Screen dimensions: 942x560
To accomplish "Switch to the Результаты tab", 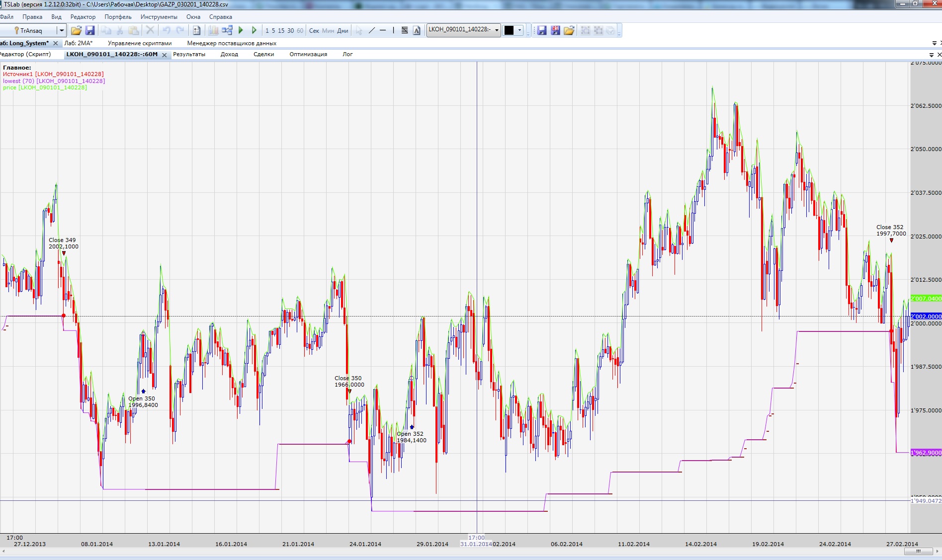I will pos(189,54).
